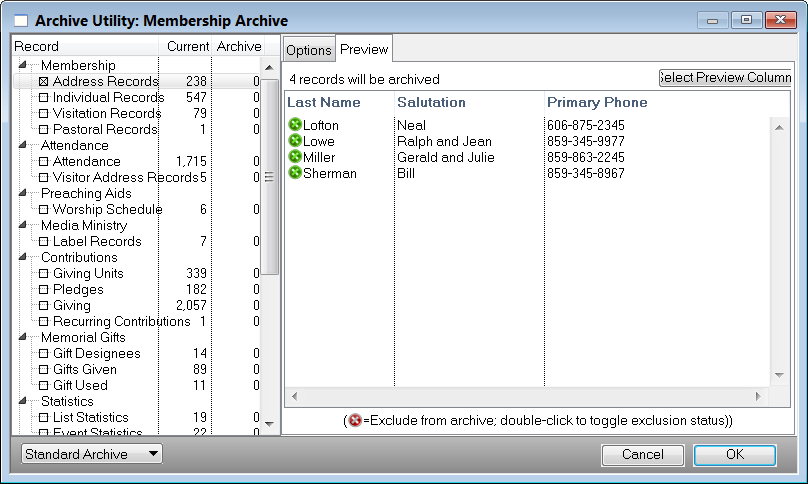Click the green status icon next to Sherman
The width and height of the screenshot is (808, 484).
click(x=295, y=173)
